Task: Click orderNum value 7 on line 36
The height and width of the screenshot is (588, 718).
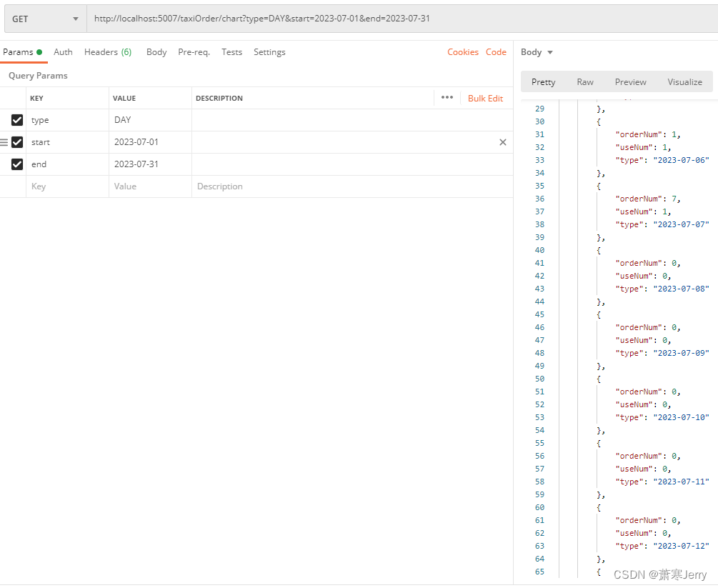Action: click(x=674, y=199)
